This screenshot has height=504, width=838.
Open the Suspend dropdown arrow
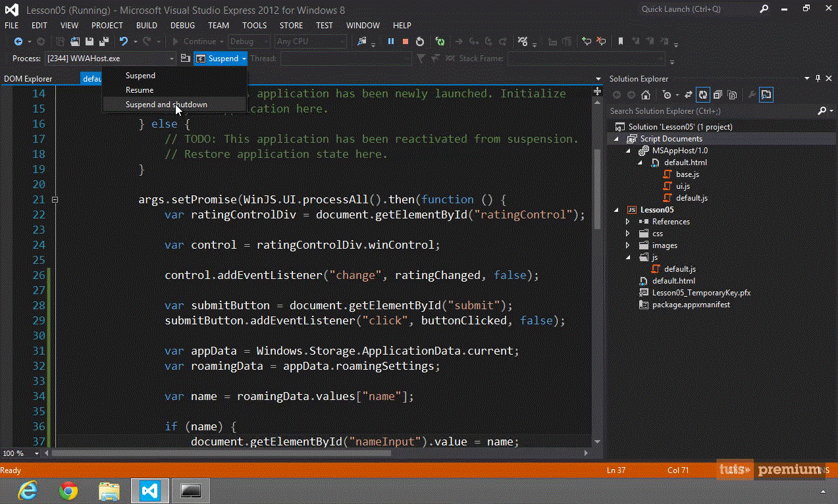(x=244, y=59)
